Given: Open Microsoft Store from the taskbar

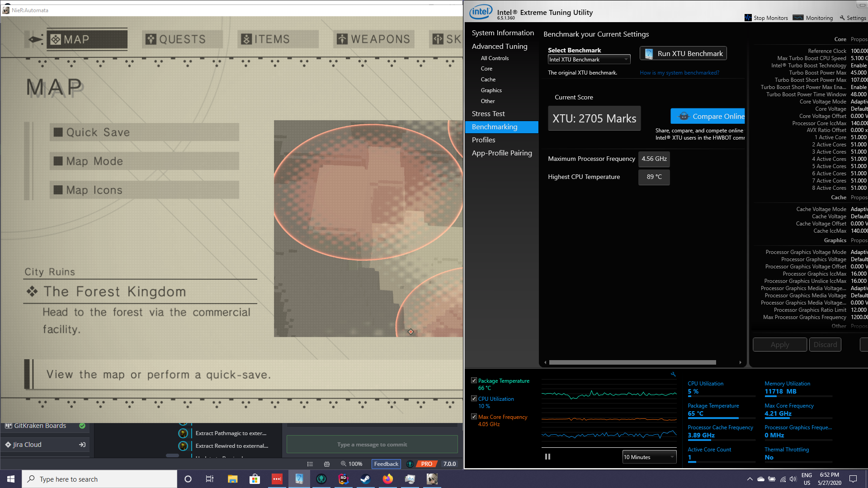Looking at the screenshot, I should 255,479.
